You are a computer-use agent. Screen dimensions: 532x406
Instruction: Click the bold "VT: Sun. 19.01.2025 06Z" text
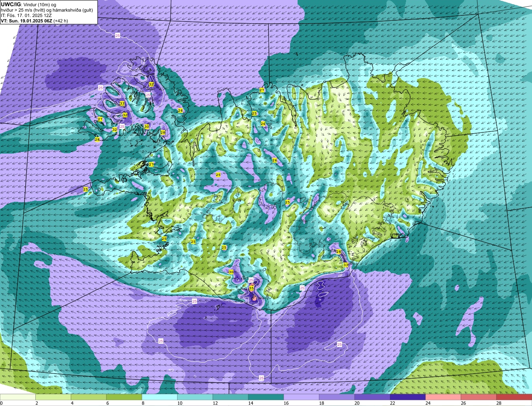click(26, 21)
